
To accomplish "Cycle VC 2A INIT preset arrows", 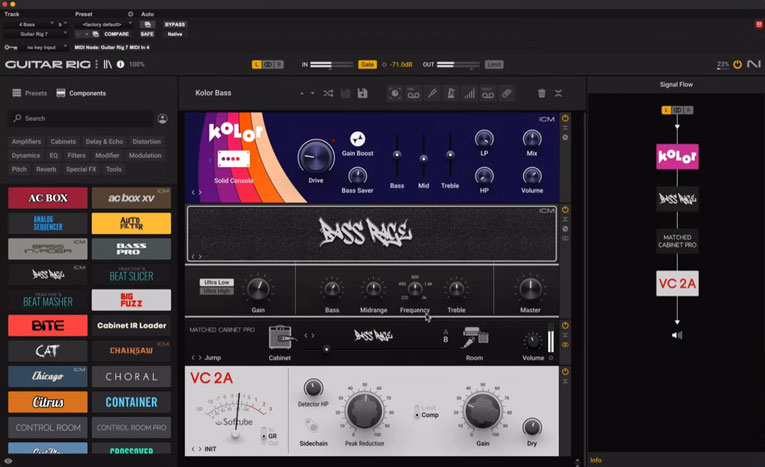I will [x=196, y=449].
